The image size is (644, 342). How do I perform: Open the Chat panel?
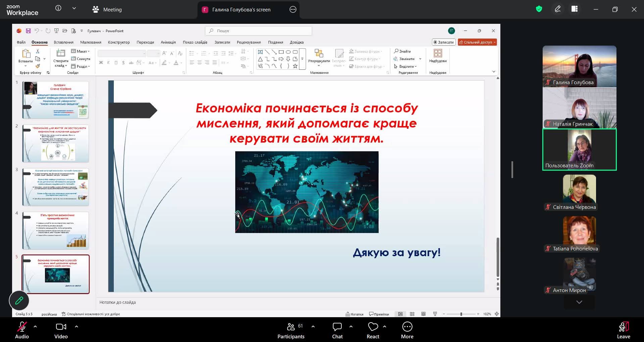[337, 331]
